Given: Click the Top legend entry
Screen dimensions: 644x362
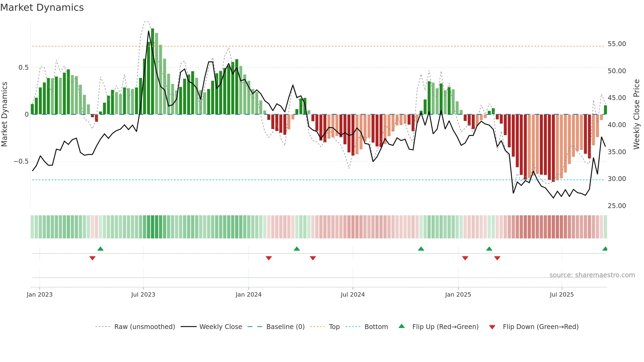Looking at the screenshot, I should coord(325,327).
